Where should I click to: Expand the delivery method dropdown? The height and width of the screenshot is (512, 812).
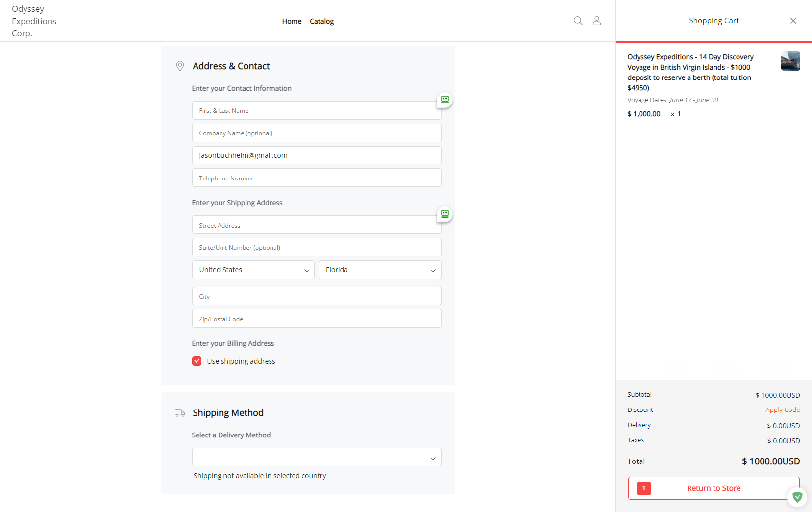pos(317,457)
